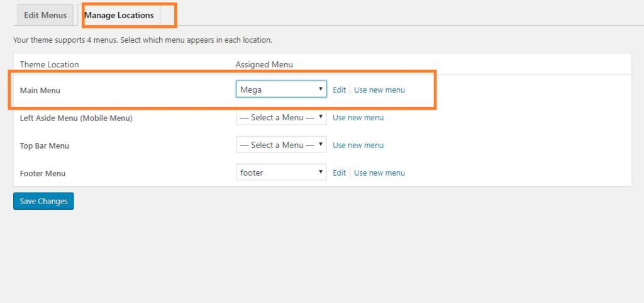Expand the Top Bar Menu select dropdown
This screenshot has height=303, width=644.
[281, 145]
